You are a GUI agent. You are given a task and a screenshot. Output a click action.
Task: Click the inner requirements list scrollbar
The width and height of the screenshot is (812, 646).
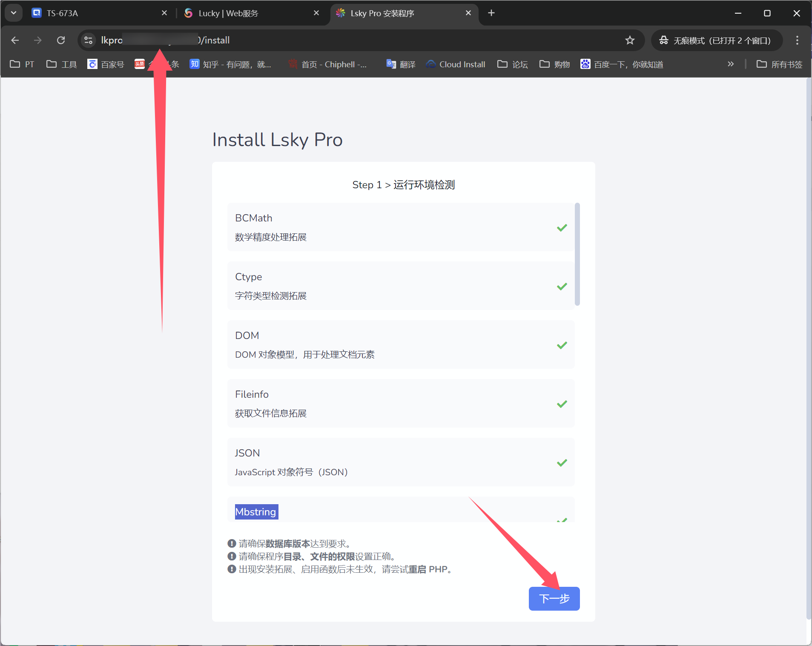point(577,254)
